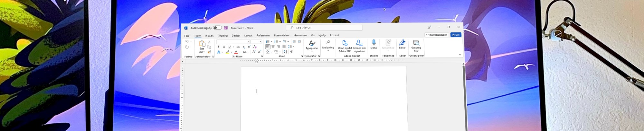Click the purple save icon
The width and height of the screenshot is (644, 131).
point(226,28)
